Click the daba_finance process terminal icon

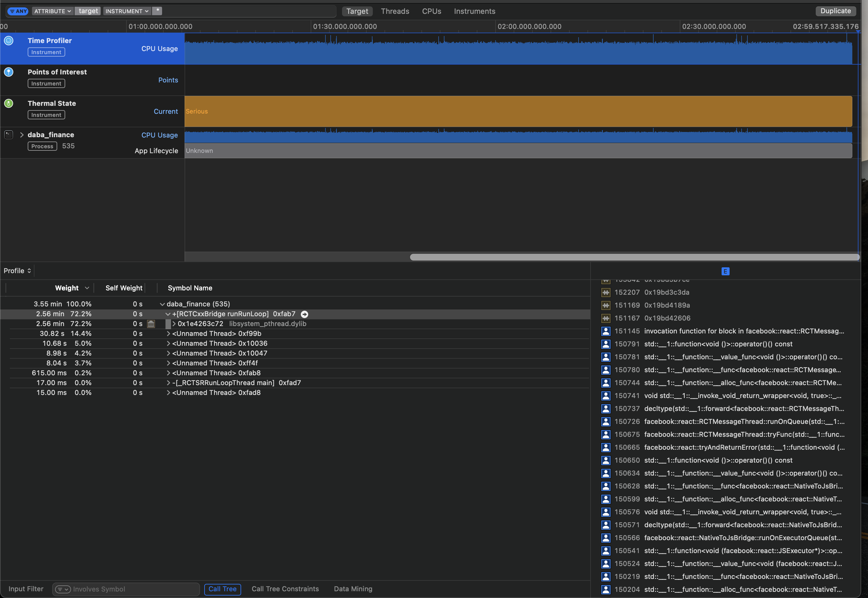tap(9, 134)
